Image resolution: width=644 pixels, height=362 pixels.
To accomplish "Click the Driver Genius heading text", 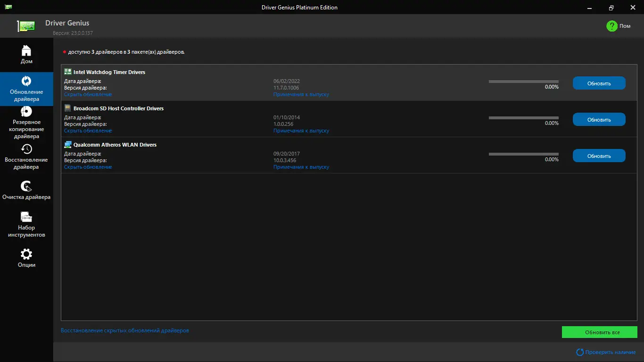I will [67, 23].
